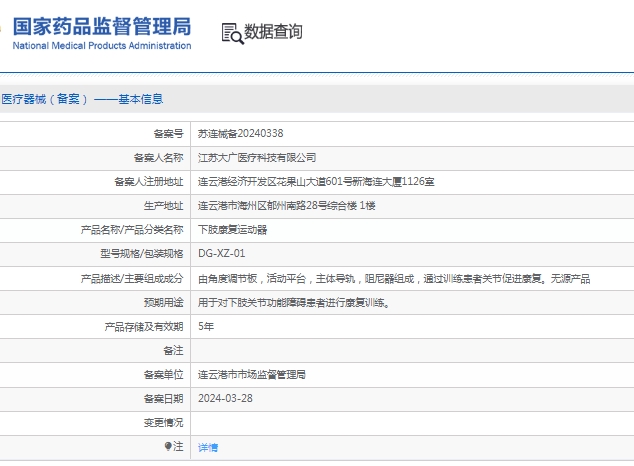Click the 预期用途 row label
This screenshot has width=634, height=466.
164,302
